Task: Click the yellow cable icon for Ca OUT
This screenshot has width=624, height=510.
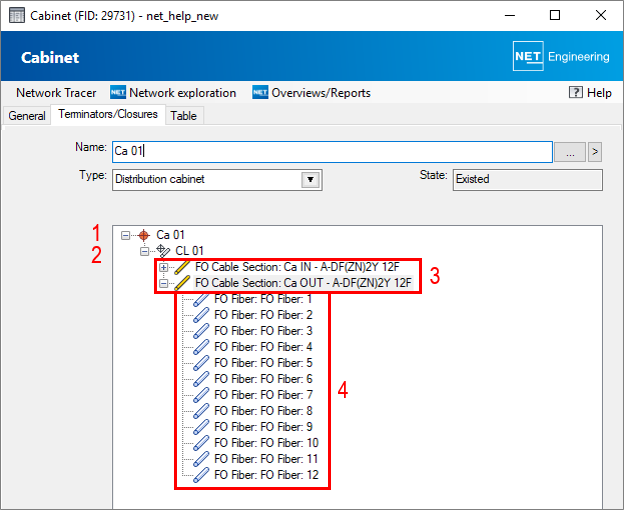Action: [x=182, y=283]
